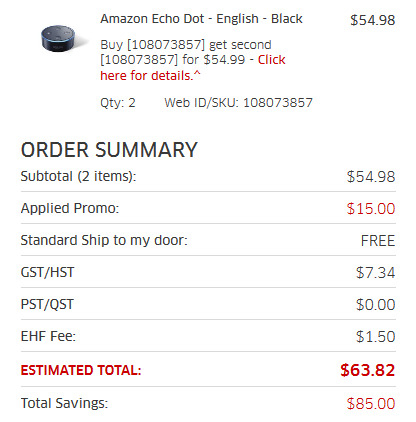Click the GST/HST label

[47, 272]
